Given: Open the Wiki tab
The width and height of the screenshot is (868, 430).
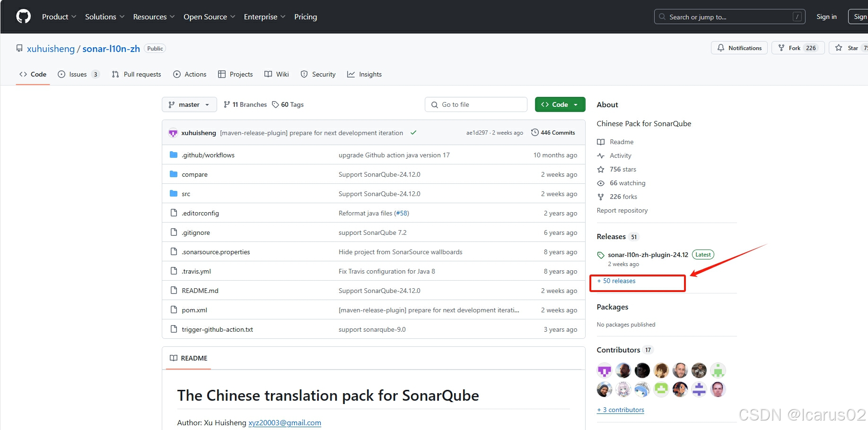Looking at the screenshot, I should [277, 74].
